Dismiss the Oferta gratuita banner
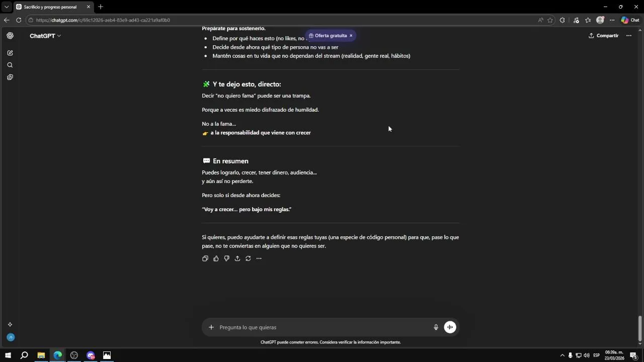Image resolution: width=644 pixels, height=362 pixels. [x=351, y=36]
